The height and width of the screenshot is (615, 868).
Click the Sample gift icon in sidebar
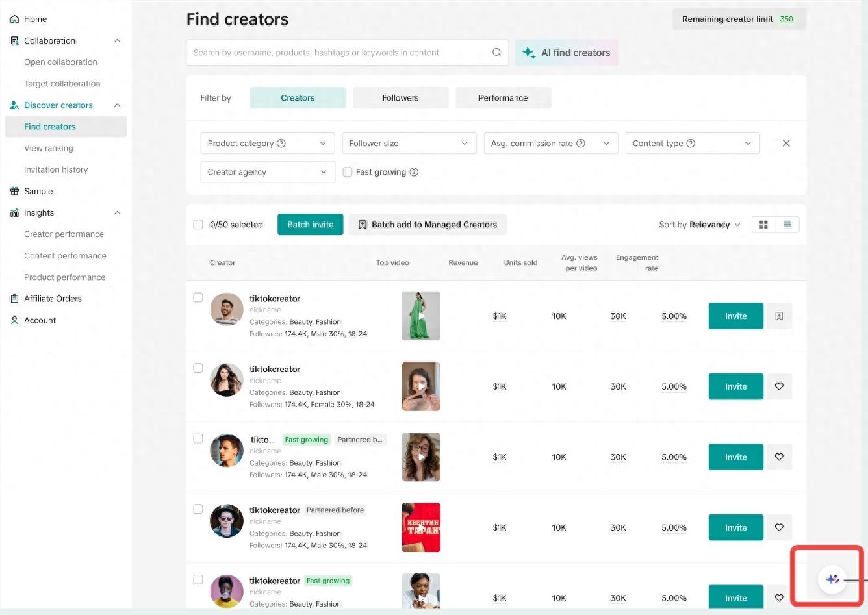coord(14,192)
